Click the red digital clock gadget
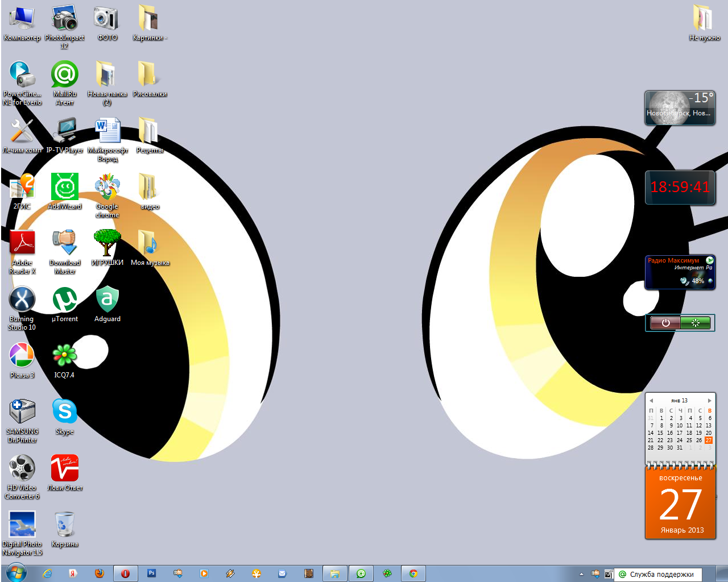728x582 pixels. point(680,187)
